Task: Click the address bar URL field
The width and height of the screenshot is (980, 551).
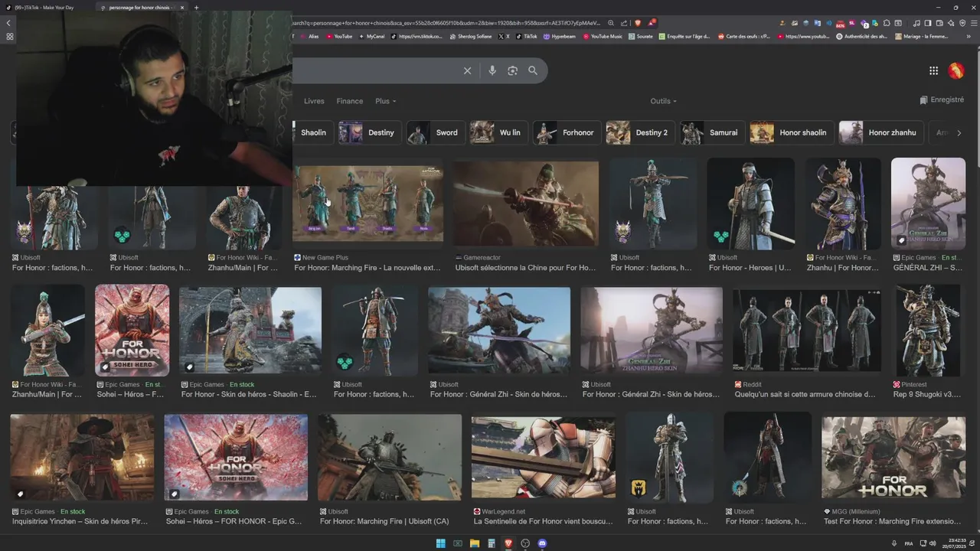Action: [446, 23]
